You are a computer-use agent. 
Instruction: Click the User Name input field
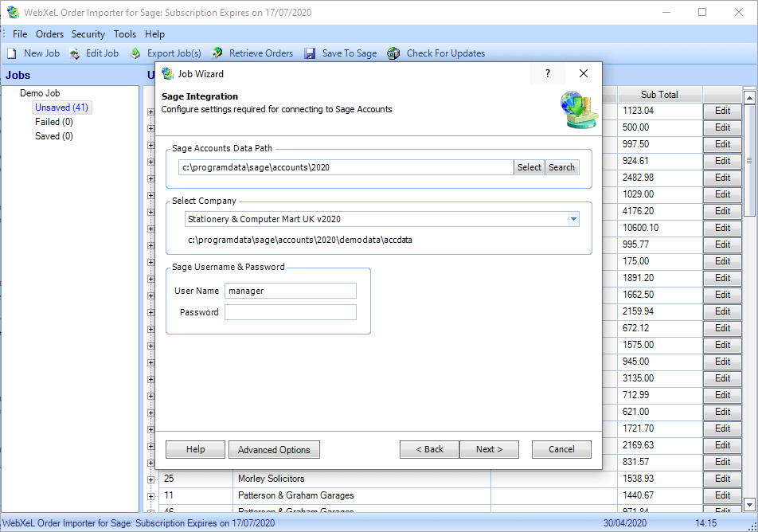coord(291,291)
